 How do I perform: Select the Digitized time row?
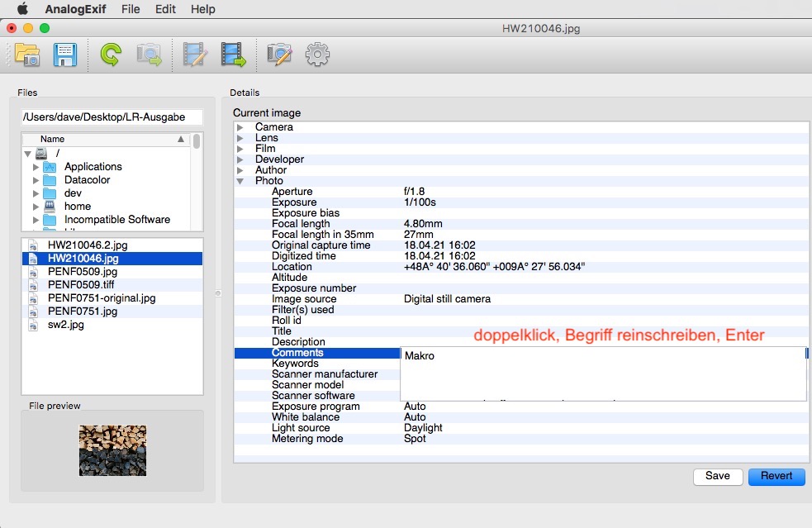pyautogui.click(x=521, y=256)
